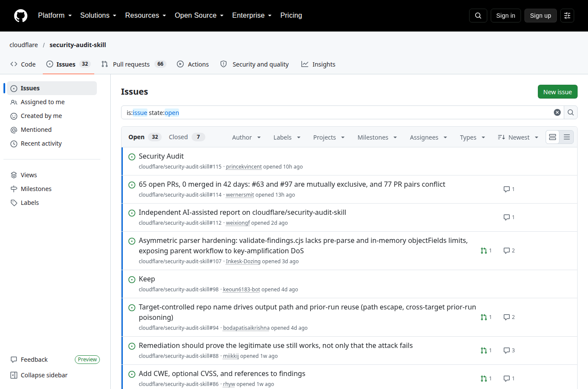Switch to the compact list density view
The image size is (588, 389).
point(567,137)
